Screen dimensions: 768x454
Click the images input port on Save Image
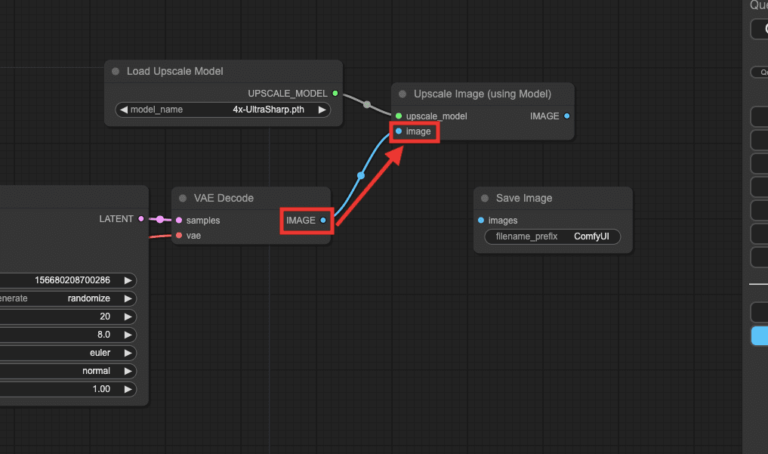point(481,220)
